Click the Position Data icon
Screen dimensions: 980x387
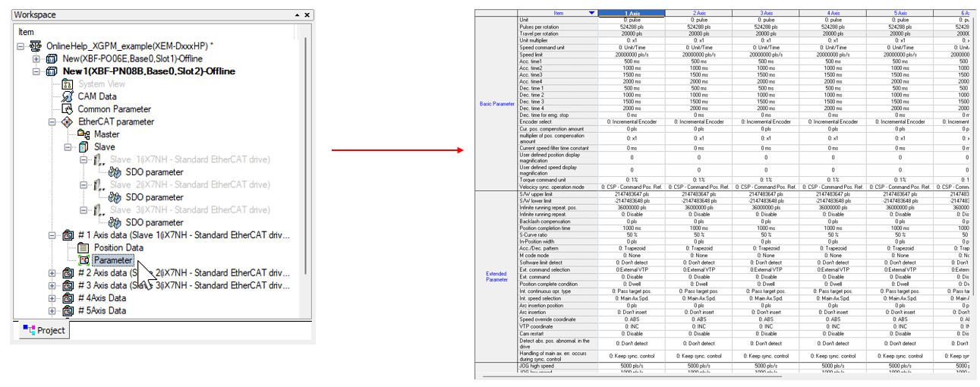coord(84,247)
